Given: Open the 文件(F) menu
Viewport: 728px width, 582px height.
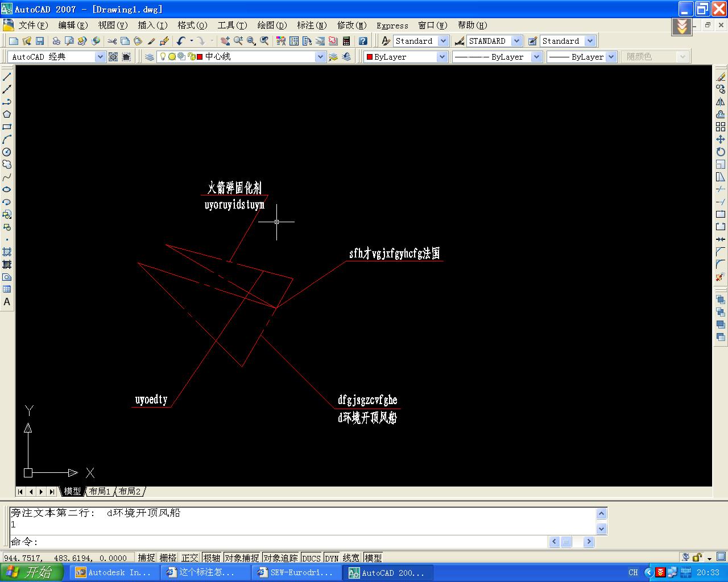Looking at the screenshot, I should click(x=33, y=25).
